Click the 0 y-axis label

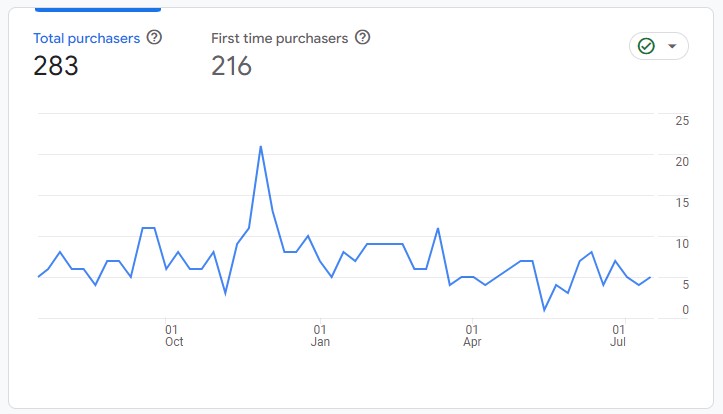pos(685,310)
